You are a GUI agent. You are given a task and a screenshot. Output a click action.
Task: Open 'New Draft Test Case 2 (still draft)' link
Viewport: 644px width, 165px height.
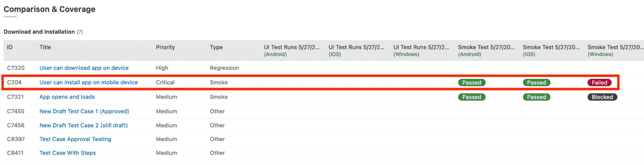coord(83,125)
